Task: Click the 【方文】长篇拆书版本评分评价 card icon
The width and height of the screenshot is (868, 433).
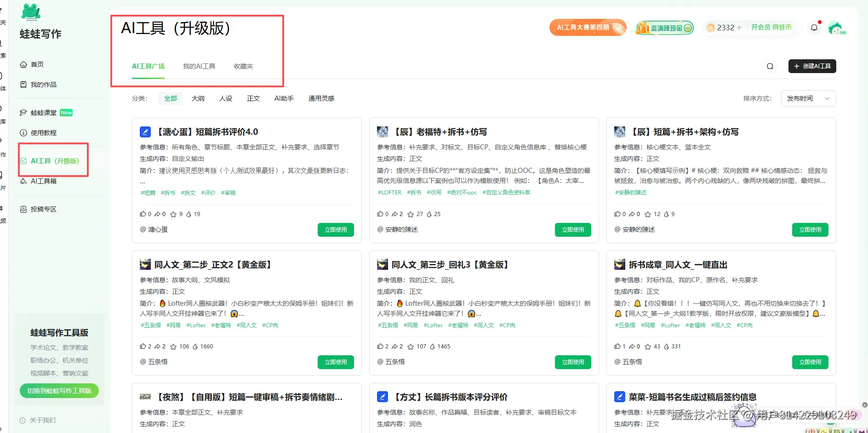Action: [x=383, y=397]
